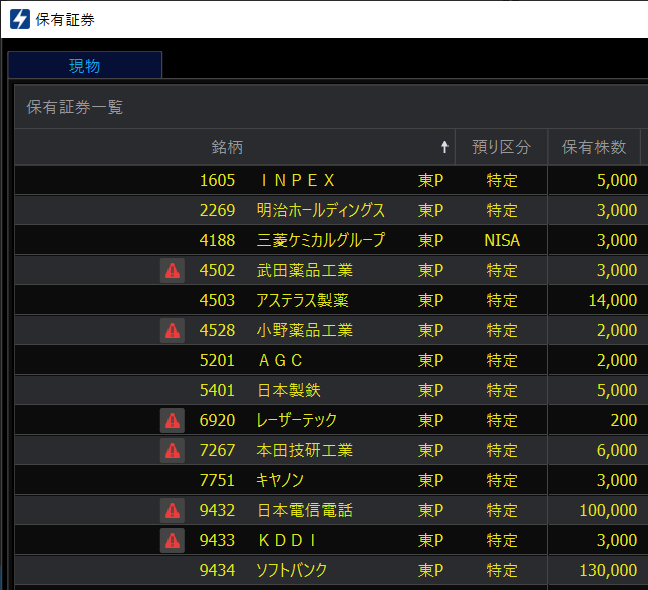This screenshot has width=648, height=590.
Task: Select キヤノン stock name
Action: [x=280, y=481]
